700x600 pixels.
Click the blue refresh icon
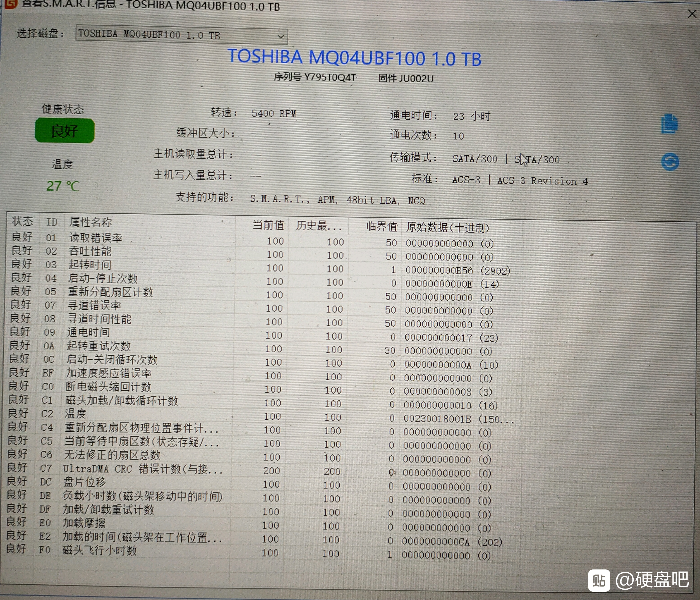tap(670, 162)
